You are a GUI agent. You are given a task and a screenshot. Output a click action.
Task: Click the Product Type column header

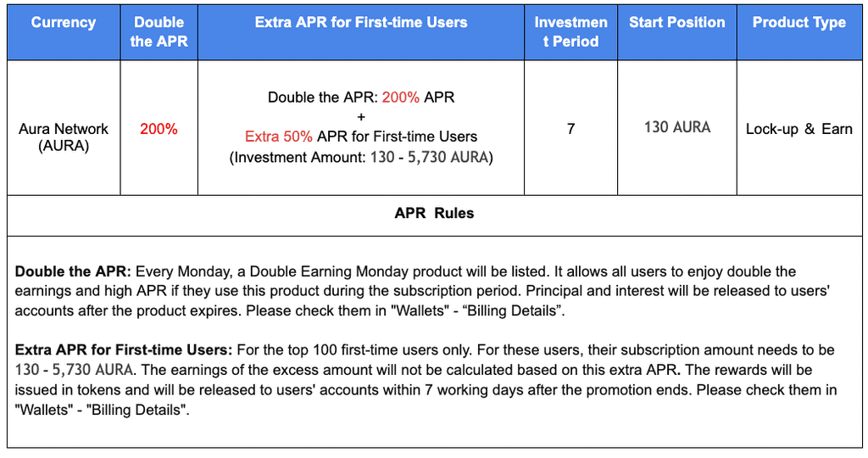coord(799,23)
